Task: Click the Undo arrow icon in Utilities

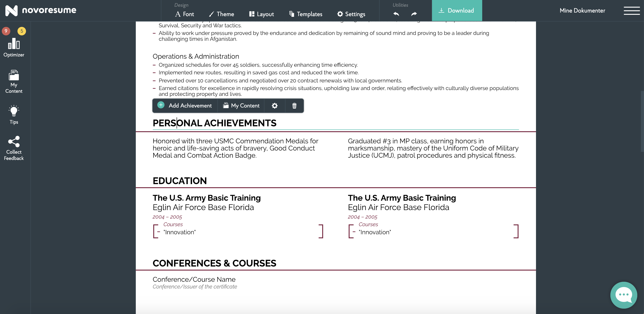Action: pos(396,14)
